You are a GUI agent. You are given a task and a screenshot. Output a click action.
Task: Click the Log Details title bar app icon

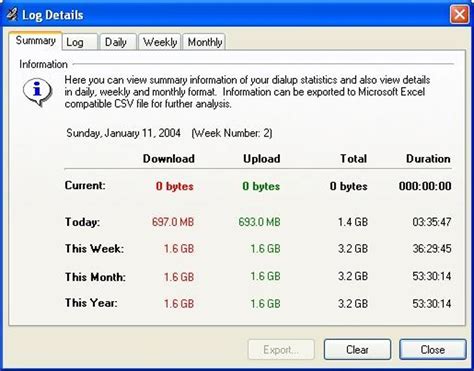point(11,15)
